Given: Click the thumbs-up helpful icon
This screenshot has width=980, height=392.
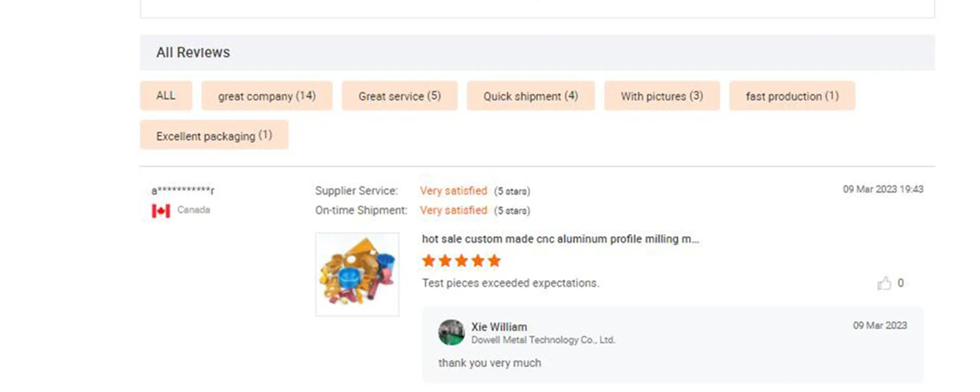Looking at the screenshot, I should [x=884, y=284].
